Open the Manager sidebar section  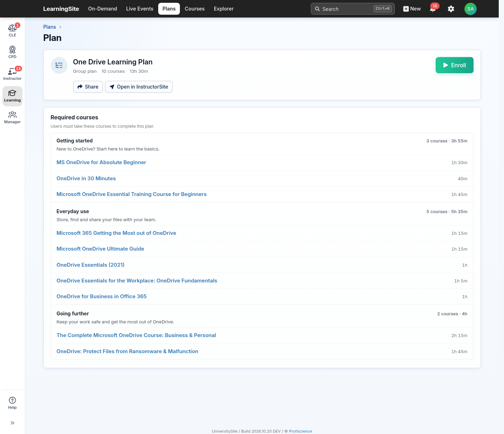(x=12, y=118)
